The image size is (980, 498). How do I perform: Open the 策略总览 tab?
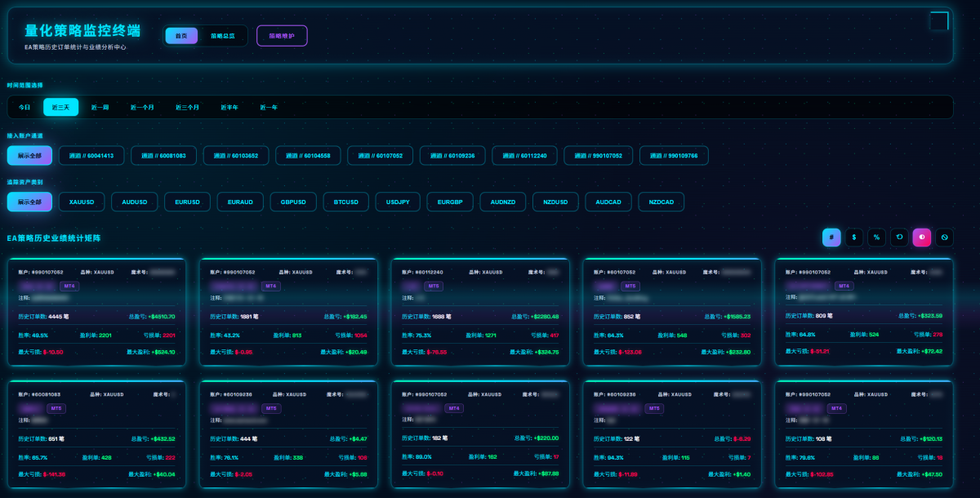point(222,35)
